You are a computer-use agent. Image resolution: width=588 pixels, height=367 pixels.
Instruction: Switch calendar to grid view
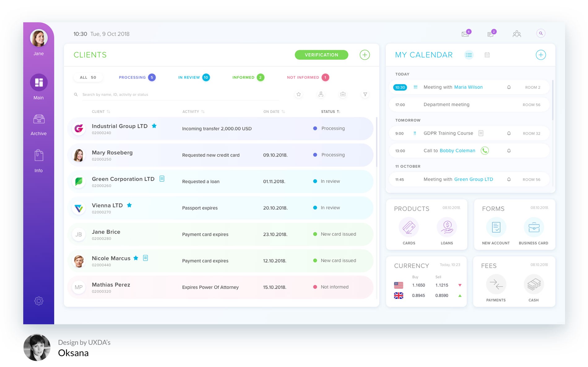point(487,55)
